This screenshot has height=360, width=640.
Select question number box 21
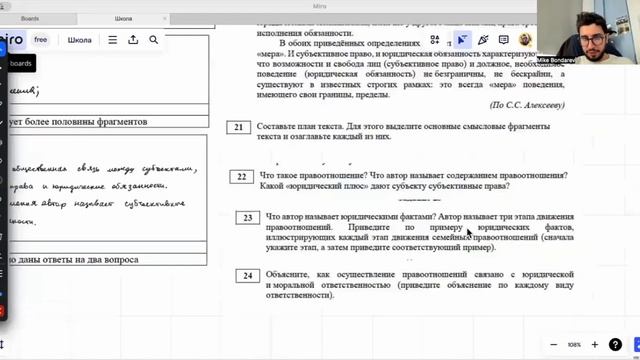[x=238, y=127]
